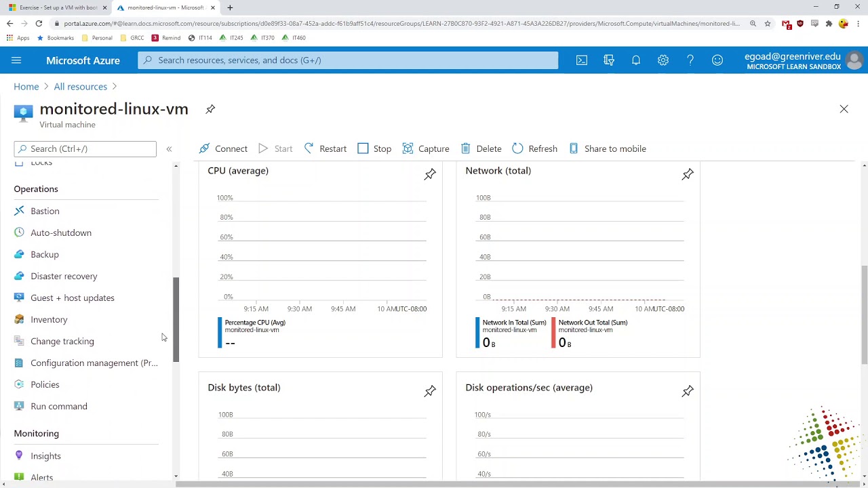Click the main pane vertical scrollbar
This screenshot has width=868, height=488.
tap(864, 315)
